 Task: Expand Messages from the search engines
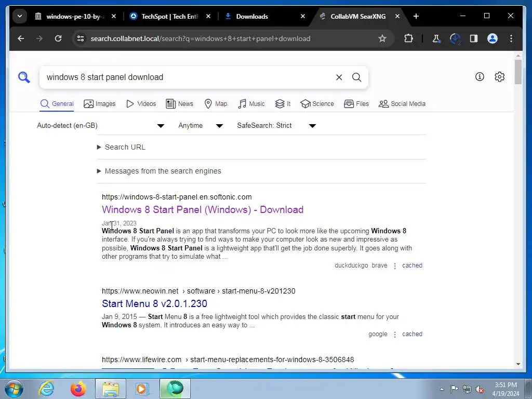tap(159, 171)
